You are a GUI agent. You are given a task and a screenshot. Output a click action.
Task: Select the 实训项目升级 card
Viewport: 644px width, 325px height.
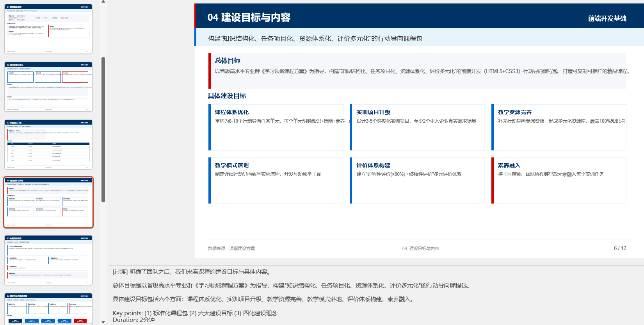[x=417, y=127]
